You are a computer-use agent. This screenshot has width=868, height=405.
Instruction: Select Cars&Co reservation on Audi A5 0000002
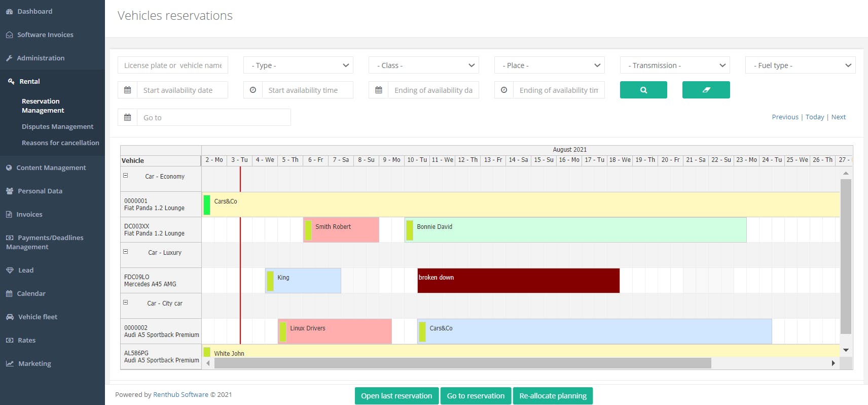(x=595, y=331)
